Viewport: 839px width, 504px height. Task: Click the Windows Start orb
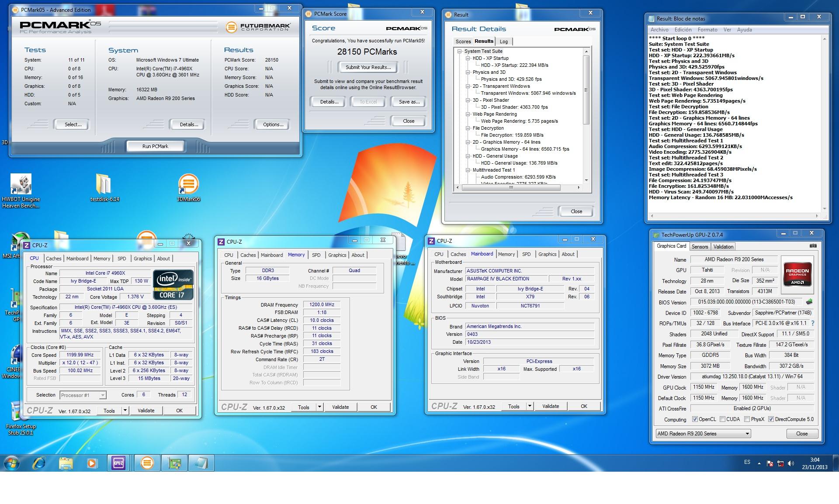[12, 463]
